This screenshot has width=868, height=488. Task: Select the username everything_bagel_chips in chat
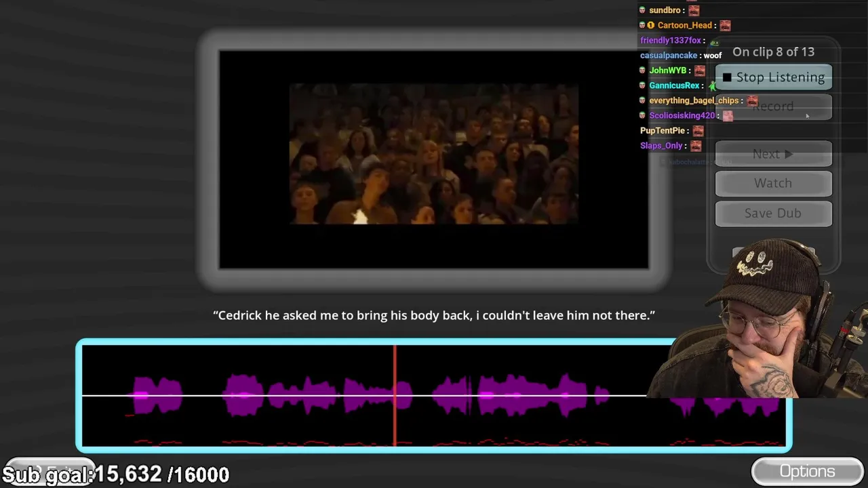tap(694, 100)
